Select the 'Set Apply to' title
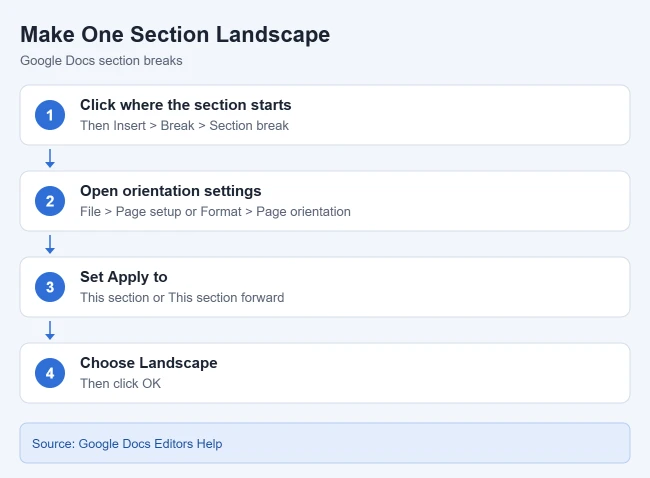 [x=124, y=277]
